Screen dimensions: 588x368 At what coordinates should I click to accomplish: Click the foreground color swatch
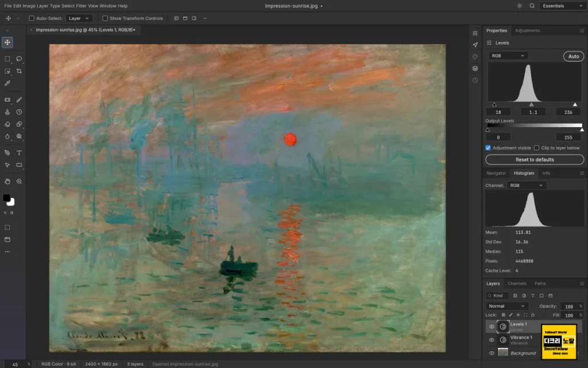coord(6,198)
